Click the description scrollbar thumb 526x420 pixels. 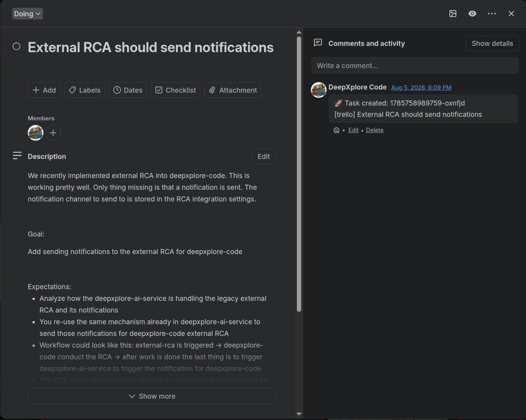(x=299, y=174)
